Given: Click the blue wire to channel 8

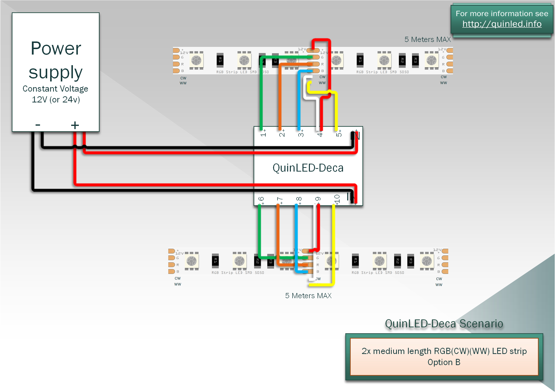Looking at the screenshot, I should coord(296,230).
